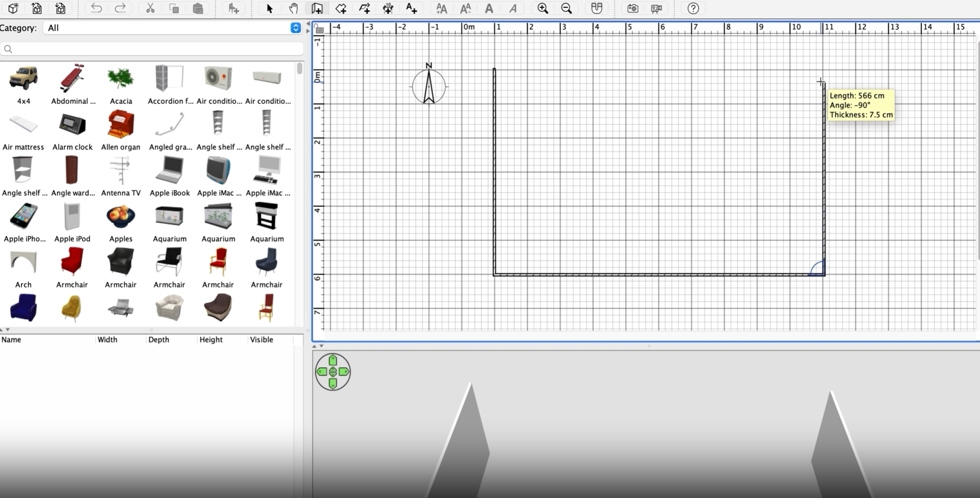980x498 pixels.
Task: Click the Create video camcorder icon
Action: click(656, 8)
